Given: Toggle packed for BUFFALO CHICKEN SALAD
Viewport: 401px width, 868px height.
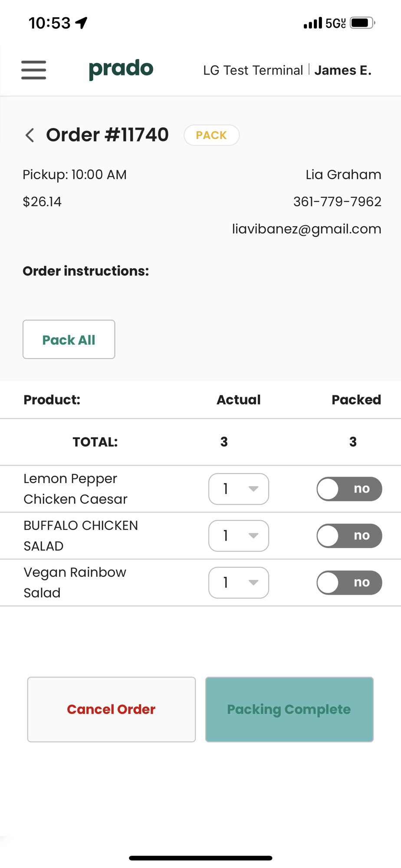Looking at the screenshot, I should point(349,536).
